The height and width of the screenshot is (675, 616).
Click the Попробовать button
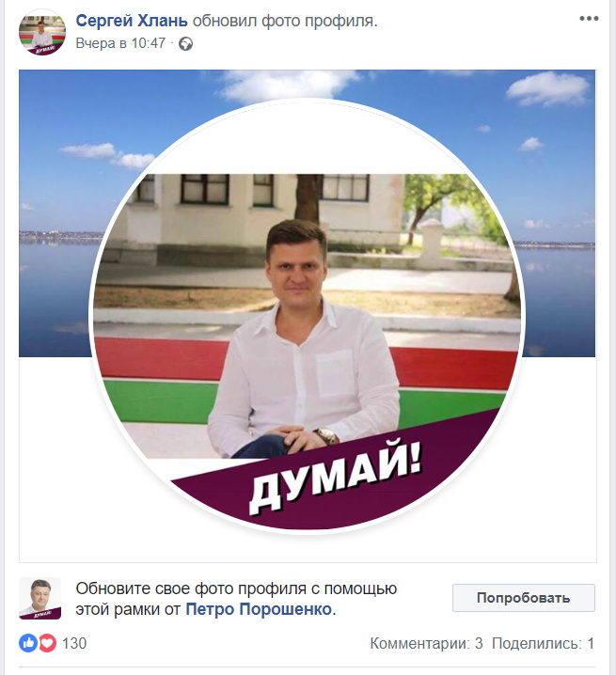tap(524, 598)
